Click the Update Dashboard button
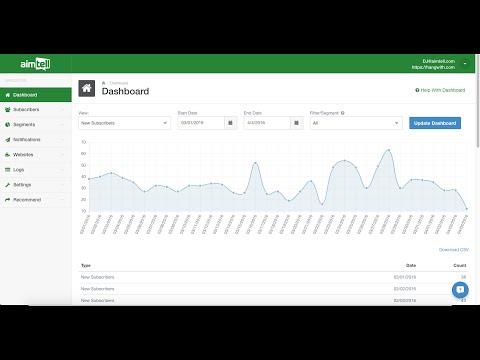Image resolution: width=480 pixels, height=360 pixels. coord(435,123)
